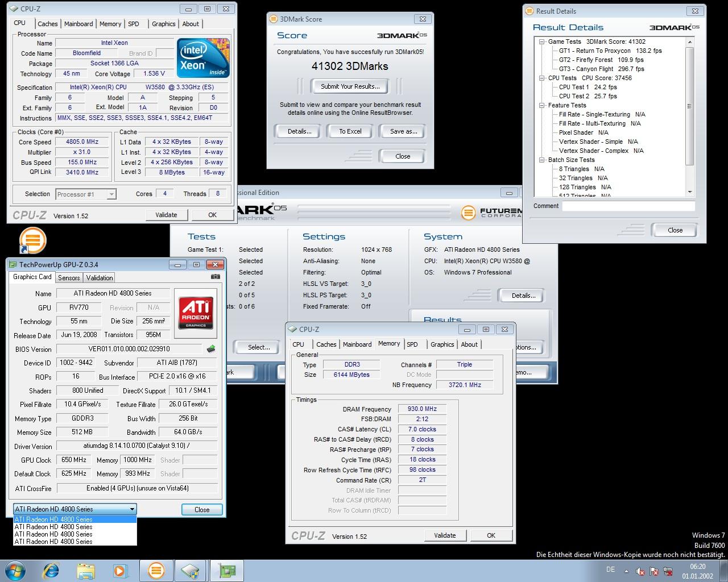
Task: Click the network tray icon
Action: (x=668, y=571)
